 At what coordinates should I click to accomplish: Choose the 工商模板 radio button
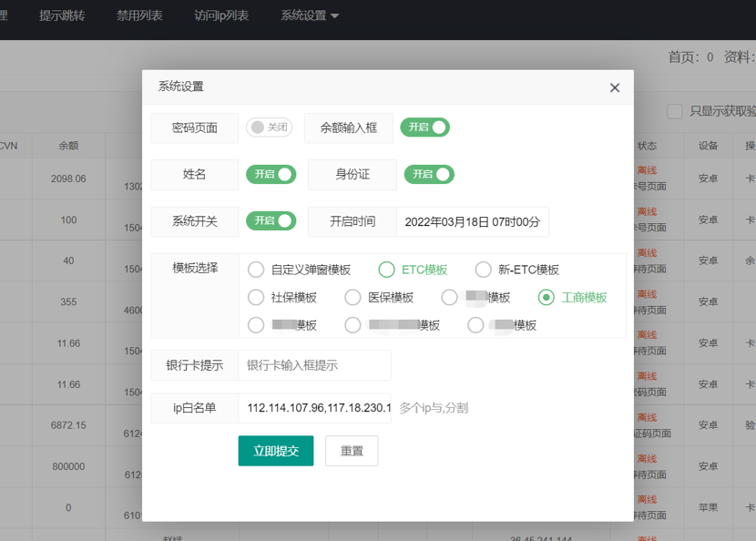(572, 298)
